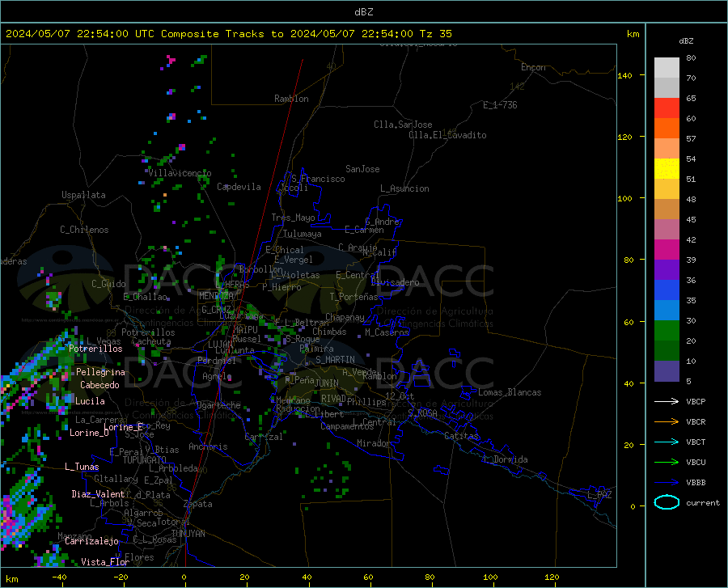
Task: Click the TUNUYAN map label
Action: pyautogui.click(x=188, y=533)
